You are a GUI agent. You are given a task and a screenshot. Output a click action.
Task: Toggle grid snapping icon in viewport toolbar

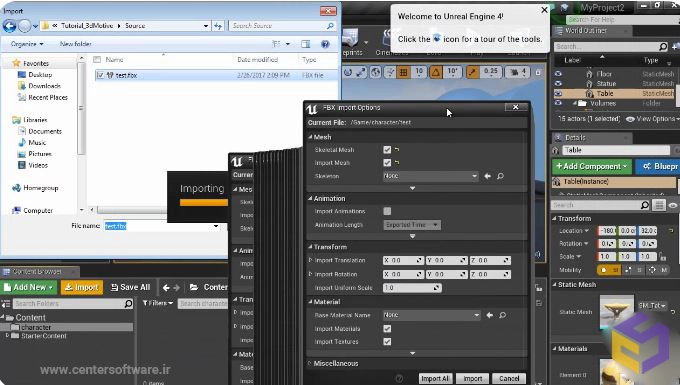coord(403,72)
